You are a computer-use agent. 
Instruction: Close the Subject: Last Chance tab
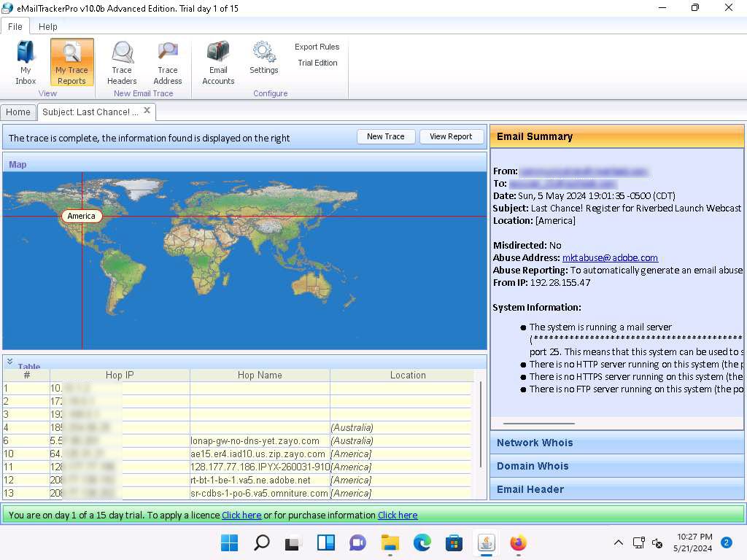tap(147, 111)
